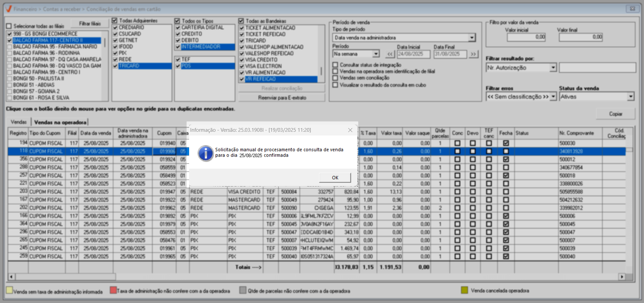Click the Filtrar filiais button
This screenshot has height=303, width=644.
pyautogui.click(x=90, y=23)
